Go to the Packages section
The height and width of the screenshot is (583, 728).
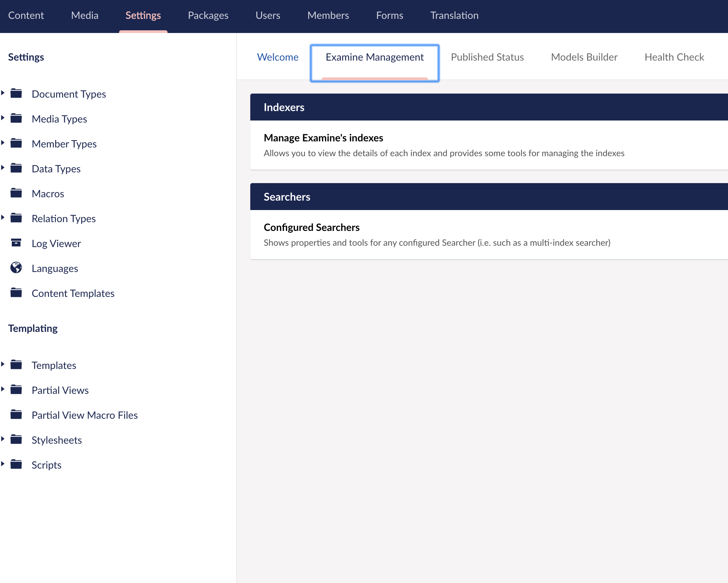click(208, 15)
